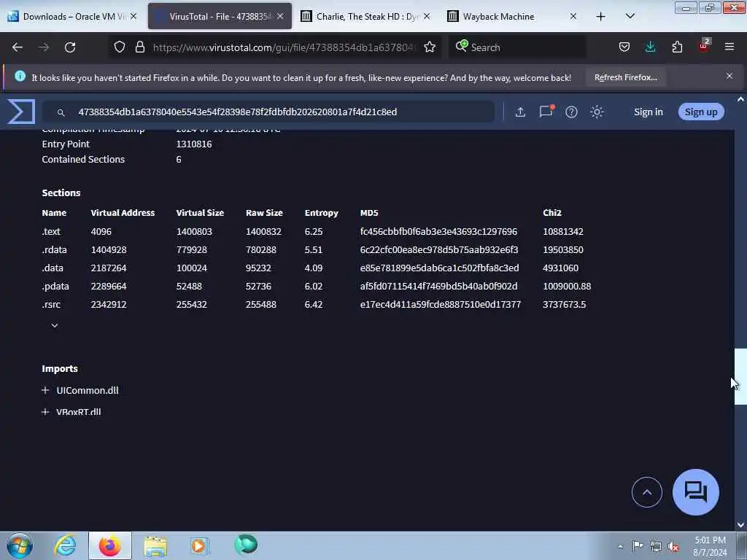
Task: Close the Downloads – Oracle VM tab
Action: (x=134, y=16)
